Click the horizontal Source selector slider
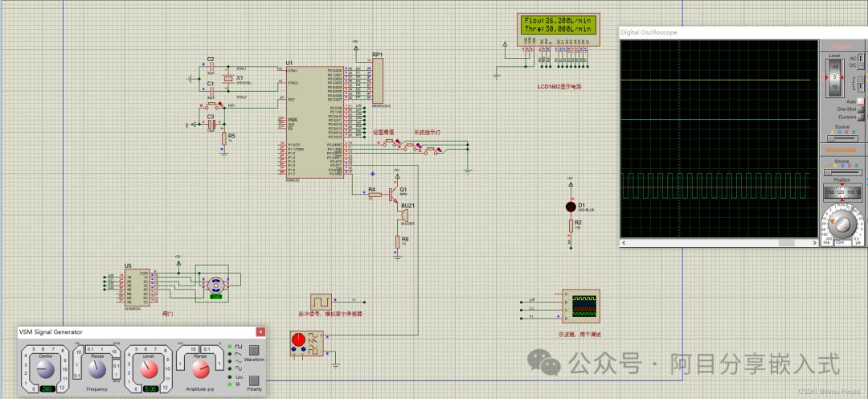The height and width of the screenshot is (399, 868). 842,172
